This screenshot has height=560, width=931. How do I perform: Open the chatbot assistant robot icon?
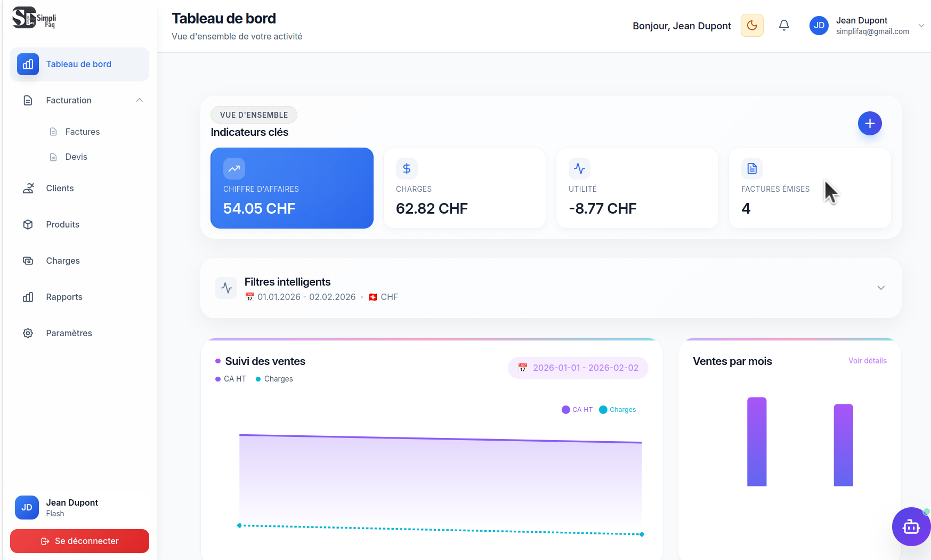[911, 526]
